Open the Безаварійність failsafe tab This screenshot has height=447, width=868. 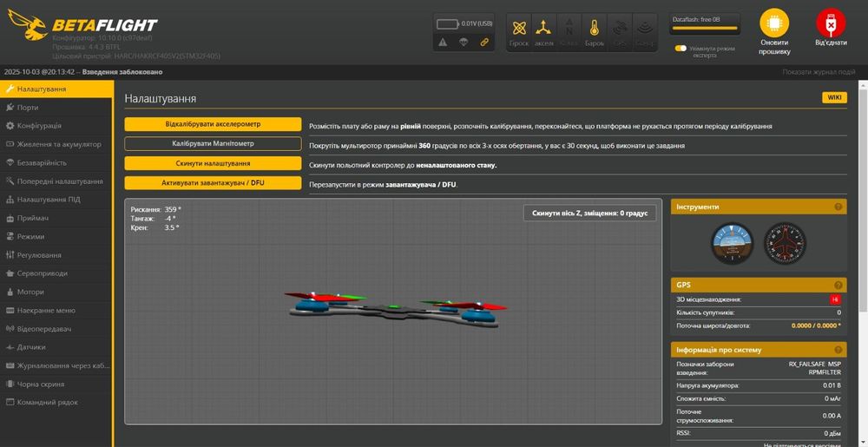56,162
